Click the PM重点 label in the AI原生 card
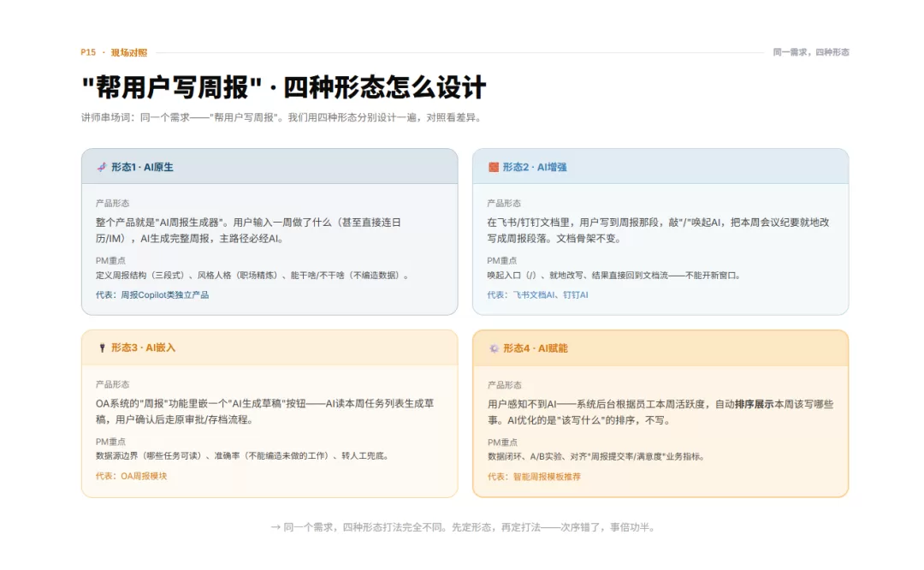 click(110, 260)
